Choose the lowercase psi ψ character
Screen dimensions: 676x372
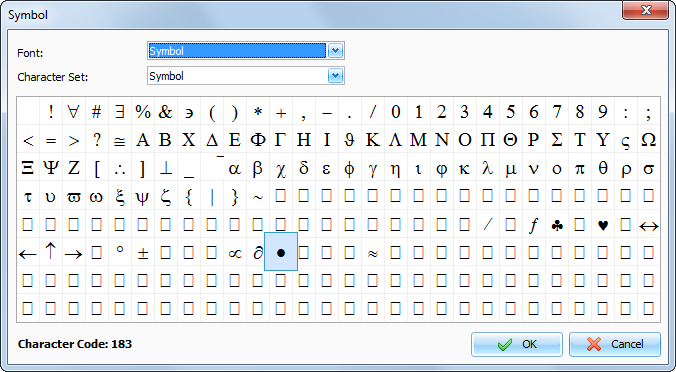pyautogui.click(x=143, y=197)
